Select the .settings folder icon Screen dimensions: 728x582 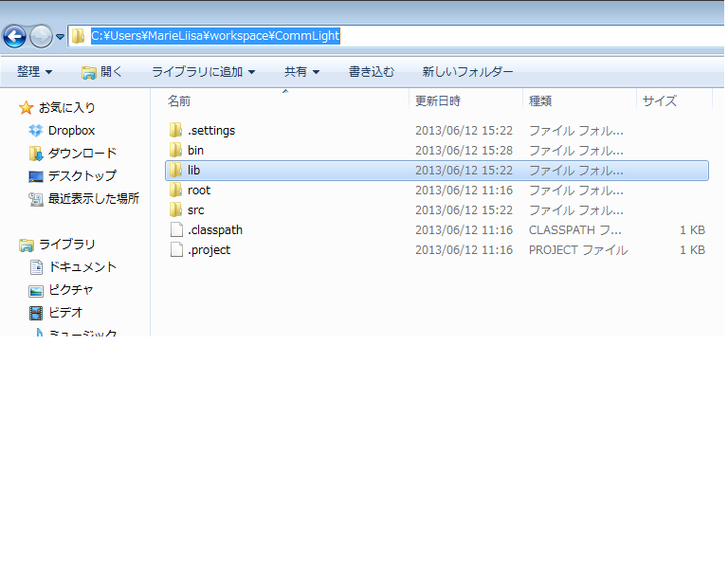(x=175, y=130)
